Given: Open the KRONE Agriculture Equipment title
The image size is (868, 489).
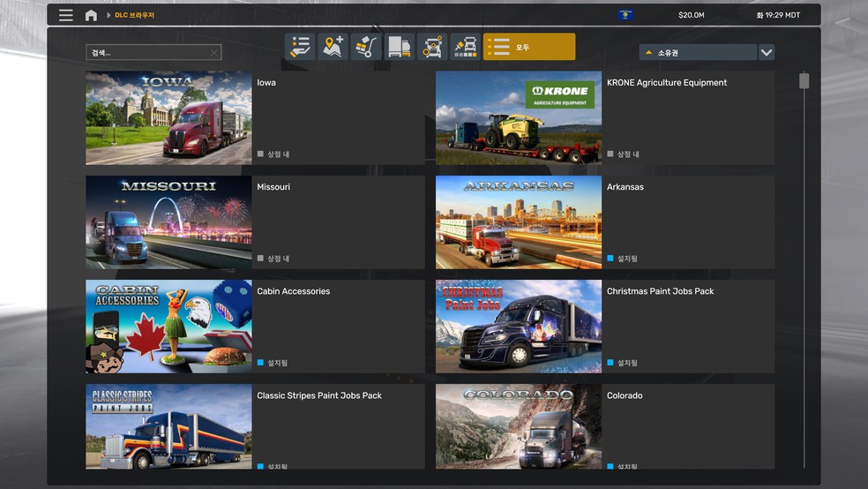Looking at the screenshot, I should click(667, 83).
